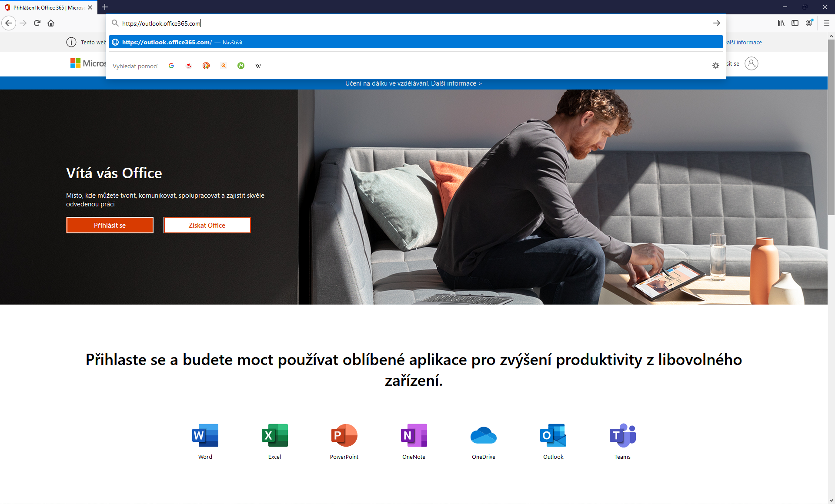Click the Firefox home button

coord(51,23)
